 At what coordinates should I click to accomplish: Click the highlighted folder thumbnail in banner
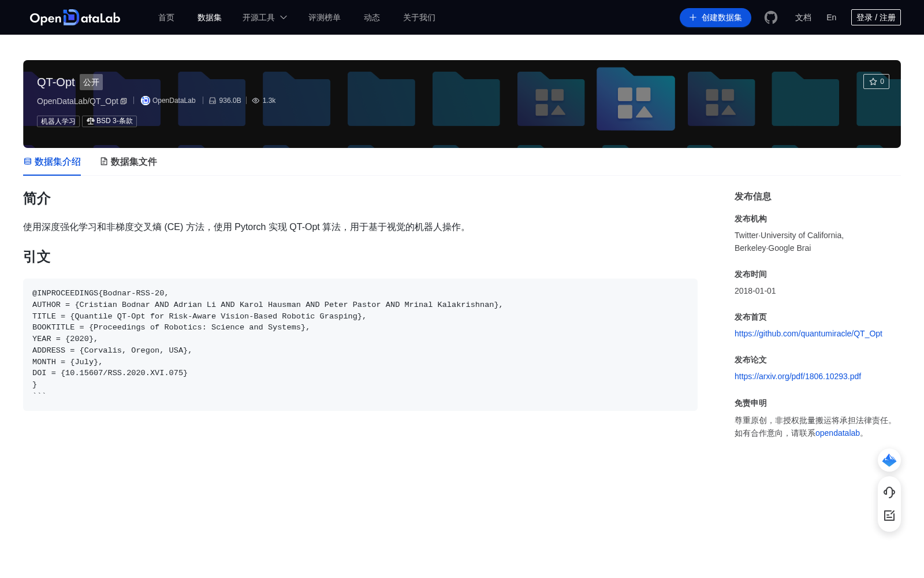click(x=636, y=99)
